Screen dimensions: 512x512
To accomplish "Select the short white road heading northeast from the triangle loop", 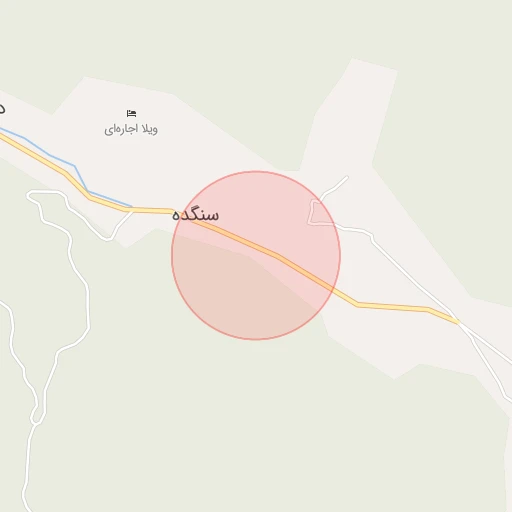I will point(335,188).
